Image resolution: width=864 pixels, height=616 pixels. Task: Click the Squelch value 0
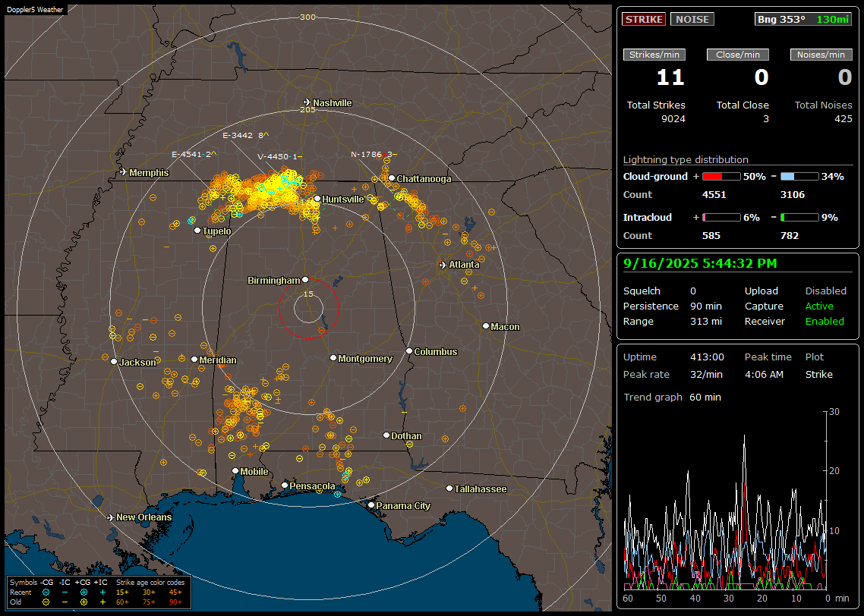click(693, 291)
